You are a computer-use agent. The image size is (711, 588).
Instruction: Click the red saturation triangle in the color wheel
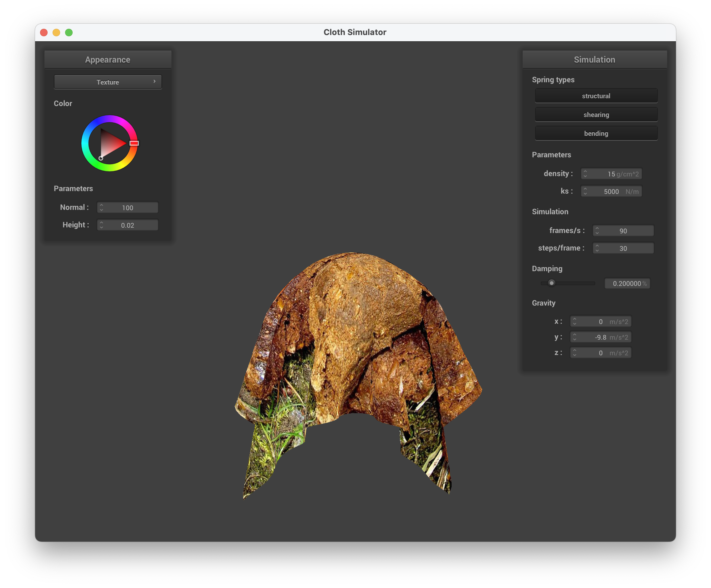click(111, 143)
